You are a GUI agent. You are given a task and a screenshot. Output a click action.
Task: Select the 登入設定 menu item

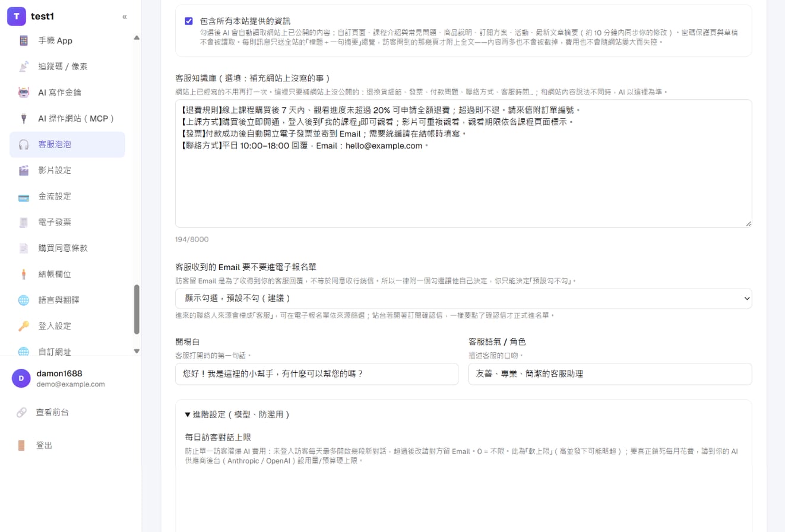tap(67, 325)
